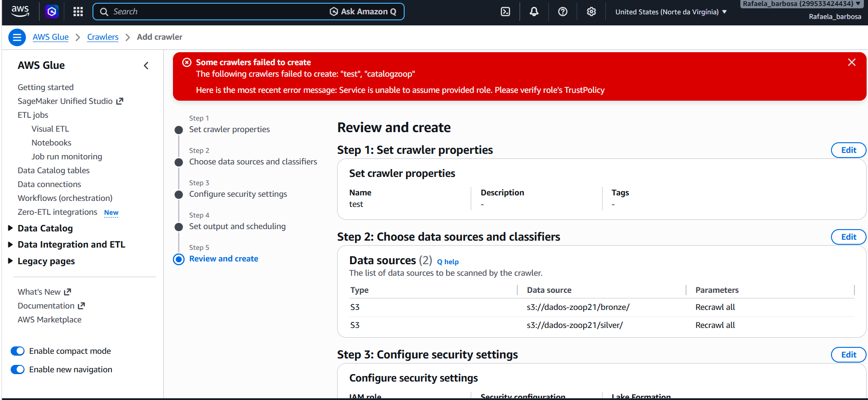This screenshot has height=400, width=868.
Task: Click the Type column header
Action: coord(359,290)
